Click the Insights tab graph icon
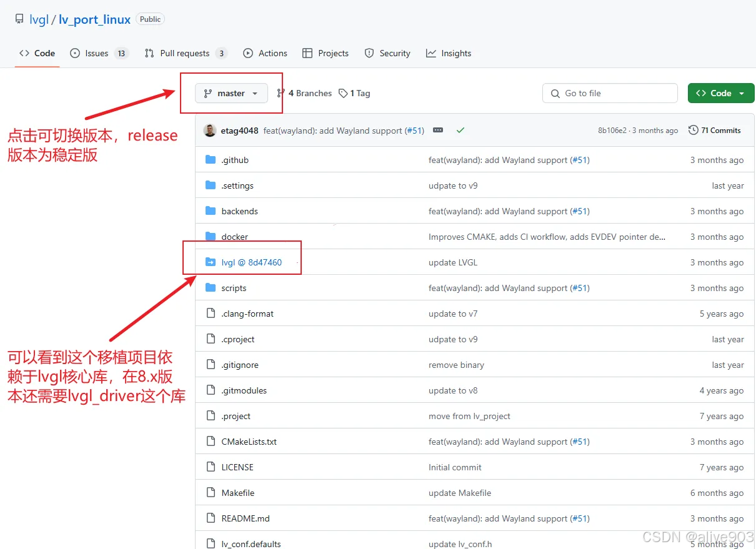 click(431, 53)
